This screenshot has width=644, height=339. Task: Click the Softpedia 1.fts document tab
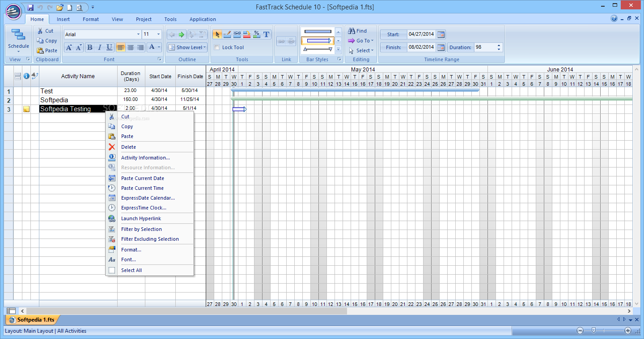32,320
